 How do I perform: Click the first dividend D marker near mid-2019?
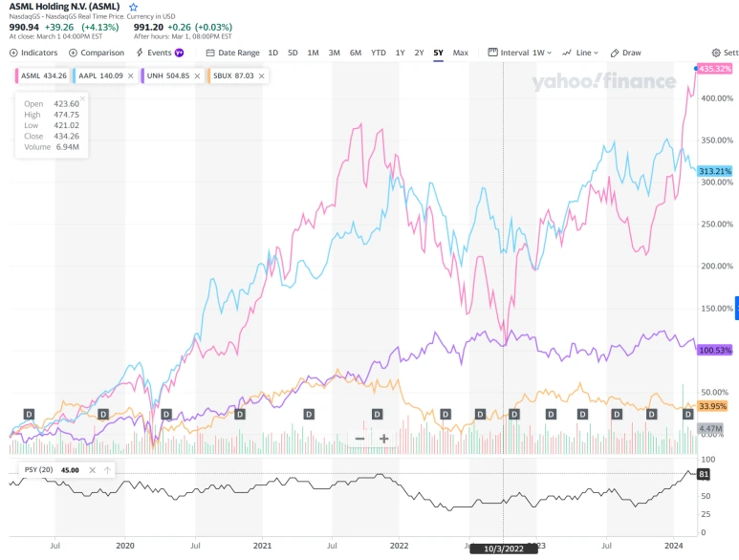30,415
